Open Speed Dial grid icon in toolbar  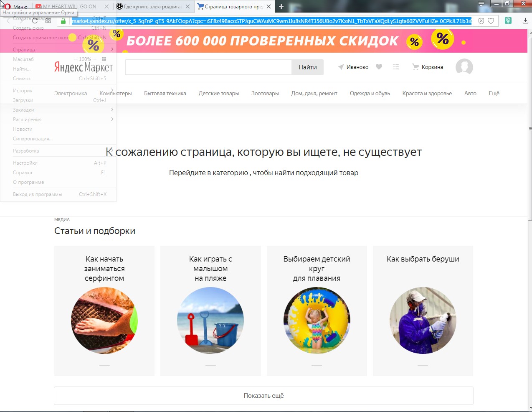[48, 20]
